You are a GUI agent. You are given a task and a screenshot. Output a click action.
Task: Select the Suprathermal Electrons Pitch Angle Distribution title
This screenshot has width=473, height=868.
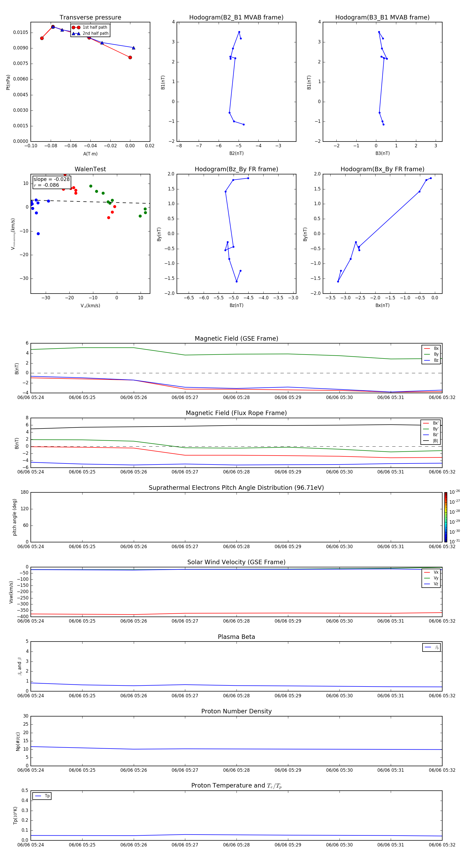click(x=236, y=488)
